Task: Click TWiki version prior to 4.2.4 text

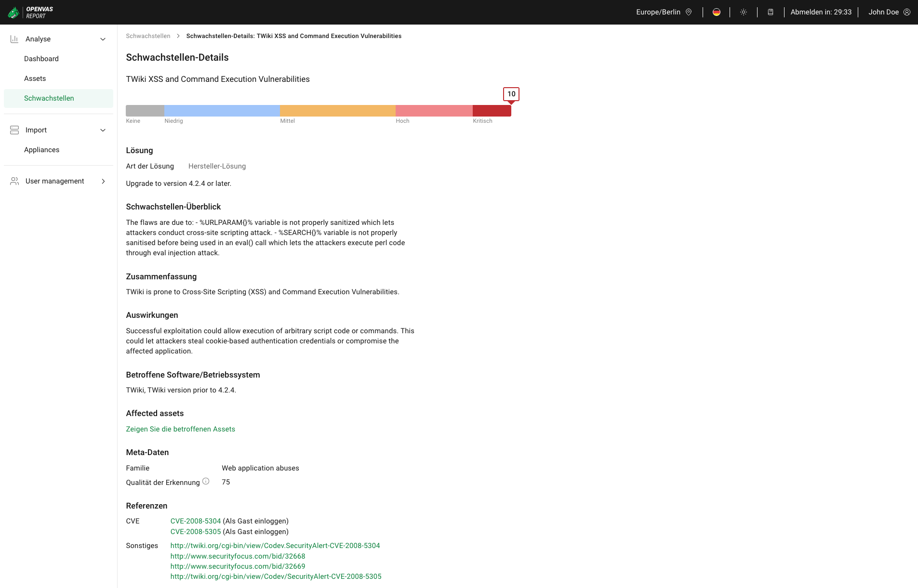Action: coord(181,390)
